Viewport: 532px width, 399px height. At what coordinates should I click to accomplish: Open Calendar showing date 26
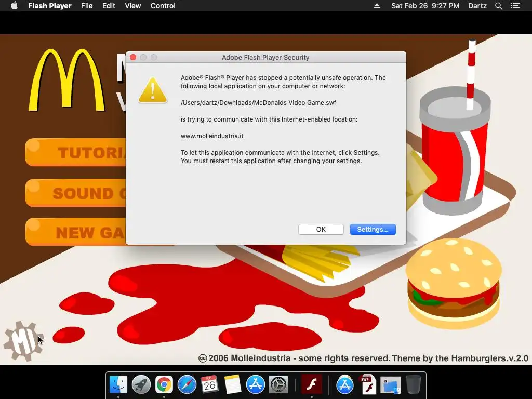pyautogui.click(x=209, y=385)
